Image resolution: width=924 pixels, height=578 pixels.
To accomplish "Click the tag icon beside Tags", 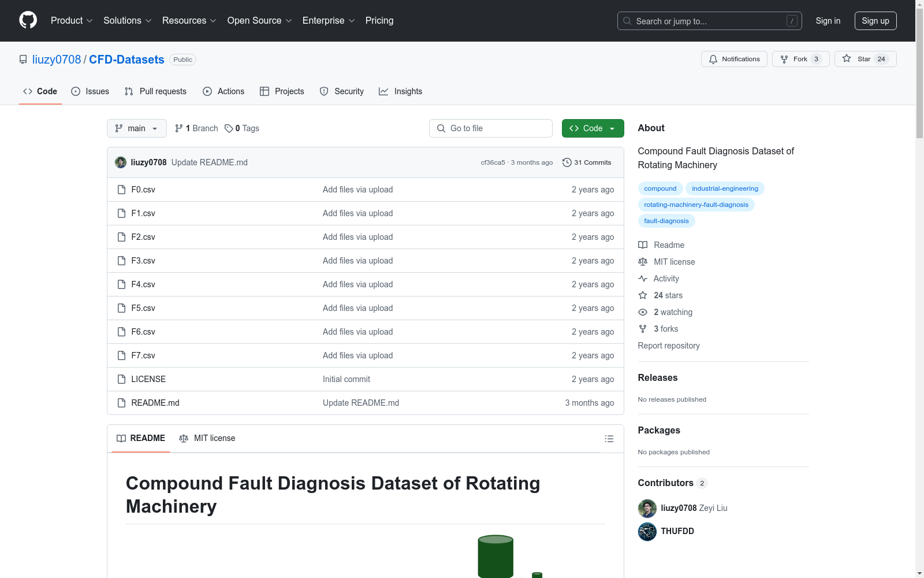I will point(229,128).
